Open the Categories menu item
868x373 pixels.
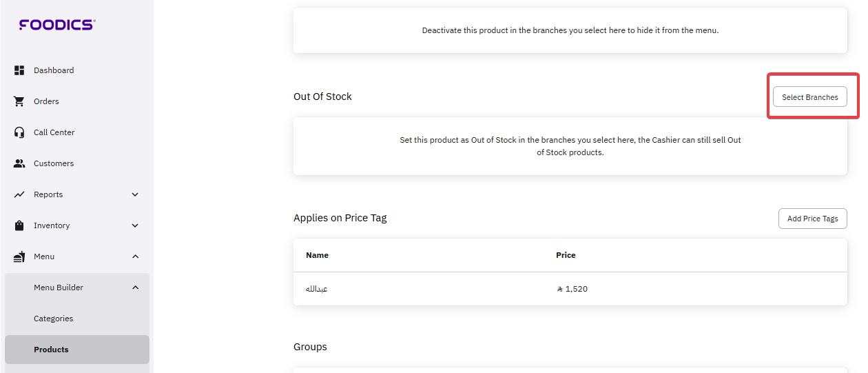(54, 319)
